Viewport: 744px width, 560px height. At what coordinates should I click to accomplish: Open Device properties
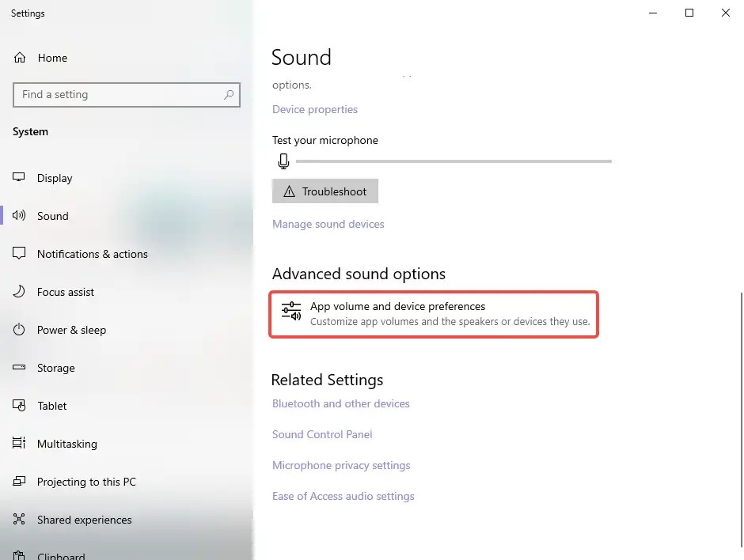[314, 109]
